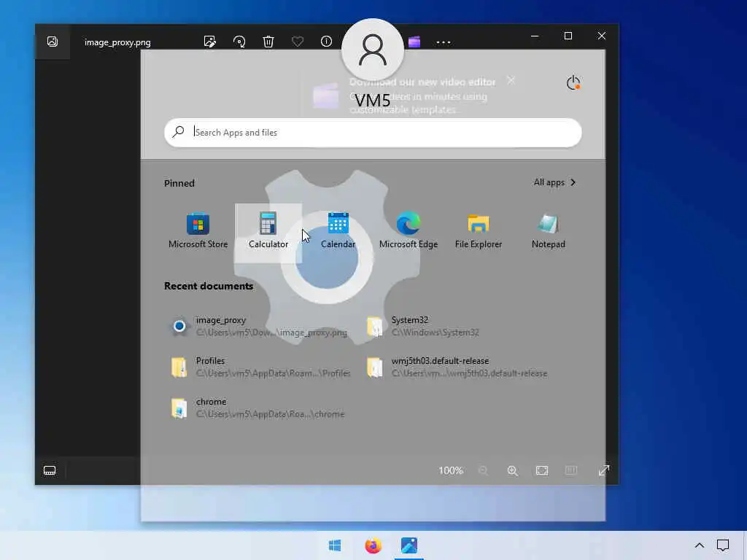Toggle the filmstrip icon in Photos bottom bar
Screen dimensions: 747x560
(x=50, y=470)
